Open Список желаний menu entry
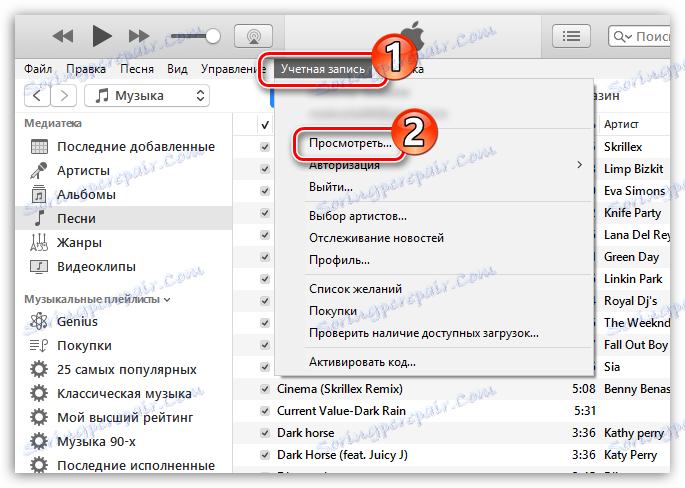The height and width of the screenshot is (488, 685). (356, 289)
